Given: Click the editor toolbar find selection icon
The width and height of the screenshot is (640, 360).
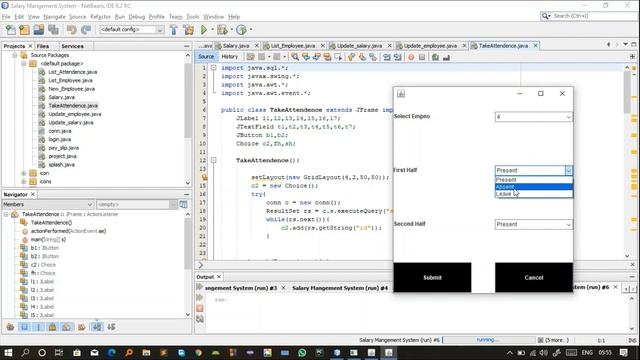Looking at the screenshot, I should coord(295,57).
